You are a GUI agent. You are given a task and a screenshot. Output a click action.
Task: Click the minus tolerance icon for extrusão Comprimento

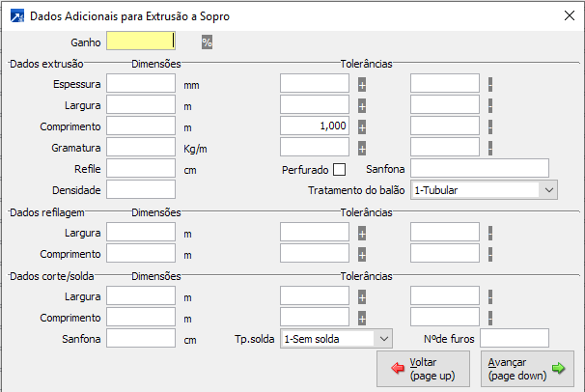[490, 126]
